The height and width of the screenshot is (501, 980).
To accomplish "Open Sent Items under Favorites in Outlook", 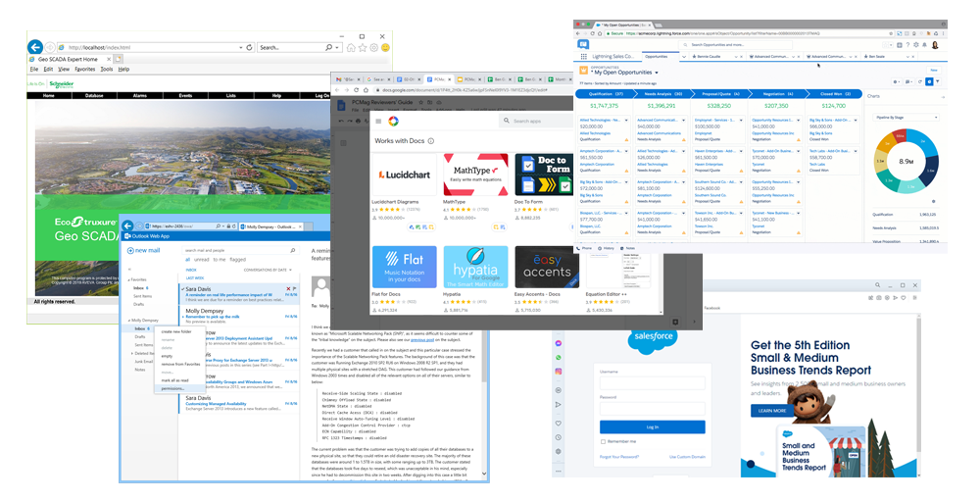I will [142, 296].
